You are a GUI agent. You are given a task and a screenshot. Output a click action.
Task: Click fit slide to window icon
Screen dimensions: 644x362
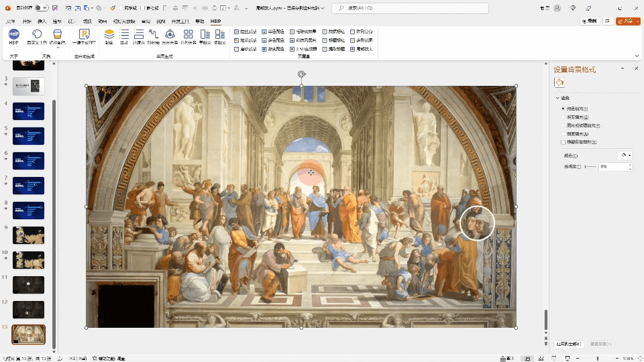[x=639, y=358]
